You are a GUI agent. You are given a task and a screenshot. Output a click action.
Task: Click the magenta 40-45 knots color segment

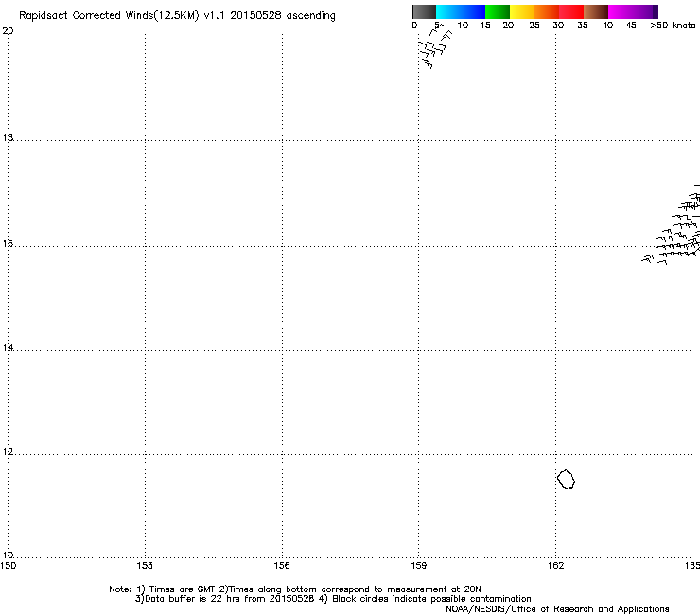click(x=621, y=11)
